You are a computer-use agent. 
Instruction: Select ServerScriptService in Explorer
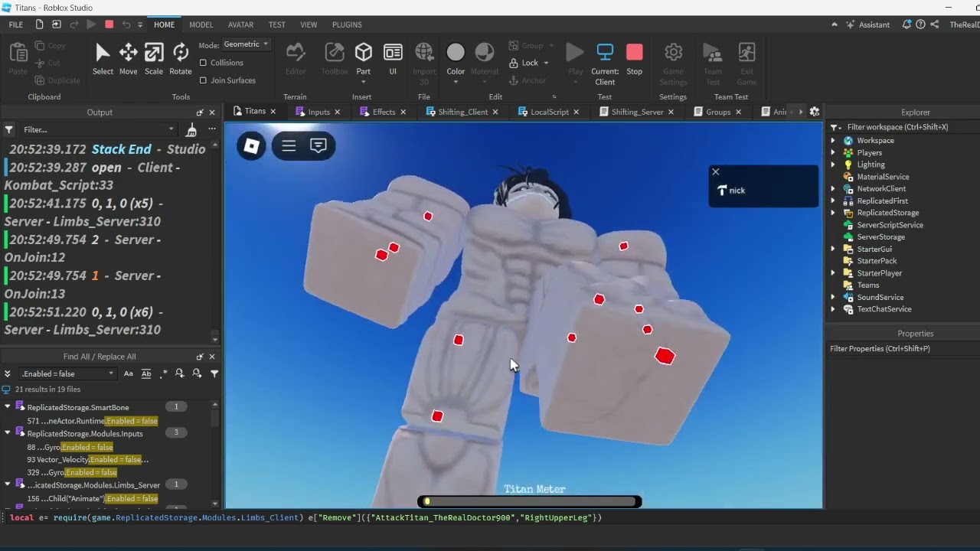890,225
